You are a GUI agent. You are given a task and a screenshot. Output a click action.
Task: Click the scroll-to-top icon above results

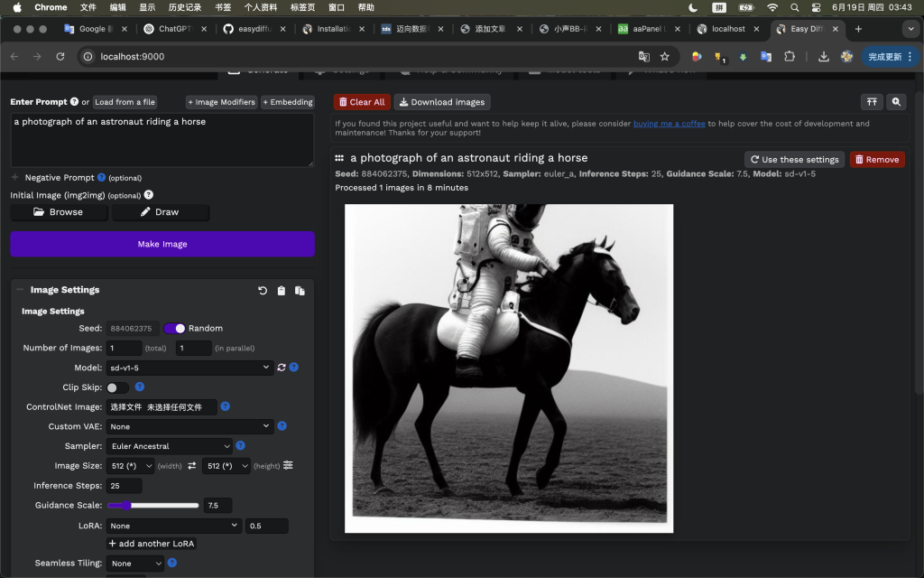pos(873,102)
